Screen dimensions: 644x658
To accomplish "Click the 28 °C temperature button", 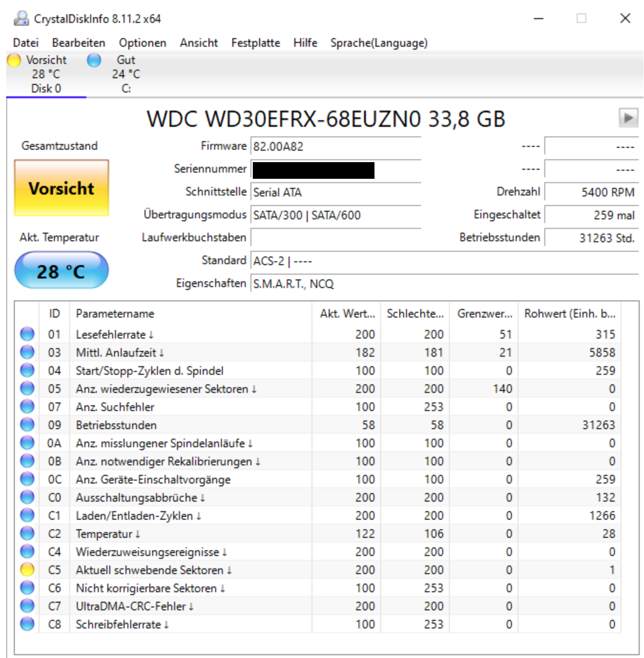I will [62, 270].
